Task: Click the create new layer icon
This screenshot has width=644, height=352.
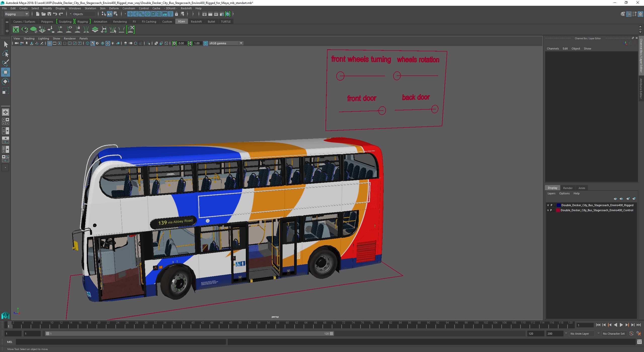Action: (628, 199)
